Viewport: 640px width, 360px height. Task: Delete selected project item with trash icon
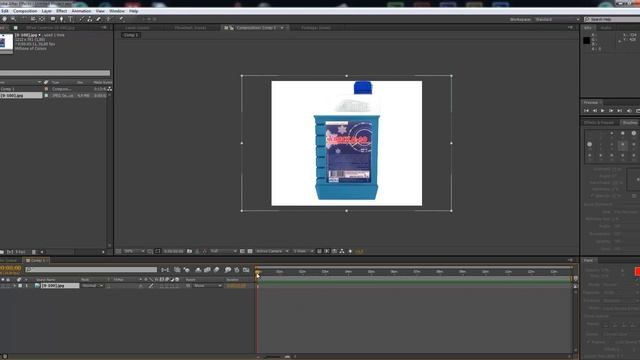[34, 252]
